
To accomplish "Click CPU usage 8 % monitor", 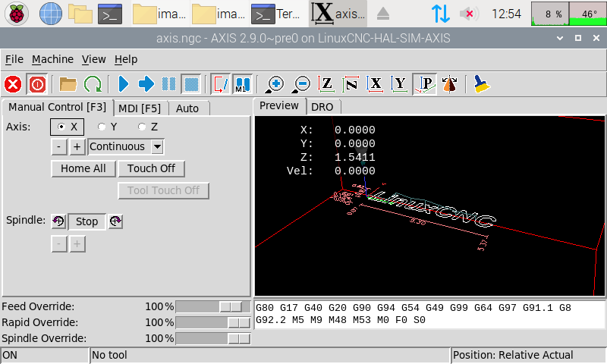I will click(550, 14).
